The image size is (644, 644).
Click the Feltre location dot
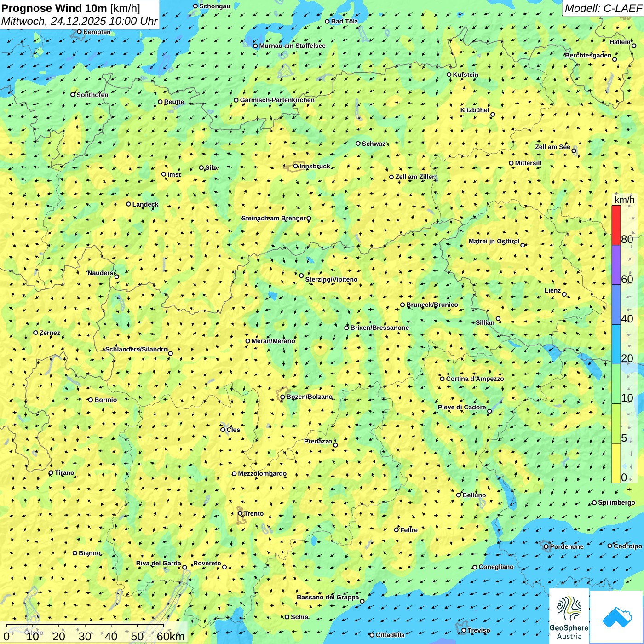coord(396,530)
